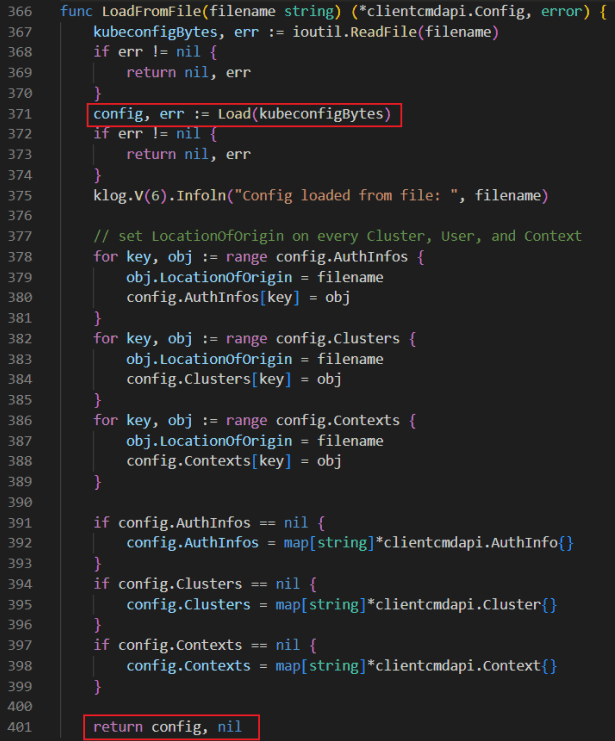Click 'config.Contexts == nil' condition on line 397
This screenshot has width=615, height=741.
[208, 645]
